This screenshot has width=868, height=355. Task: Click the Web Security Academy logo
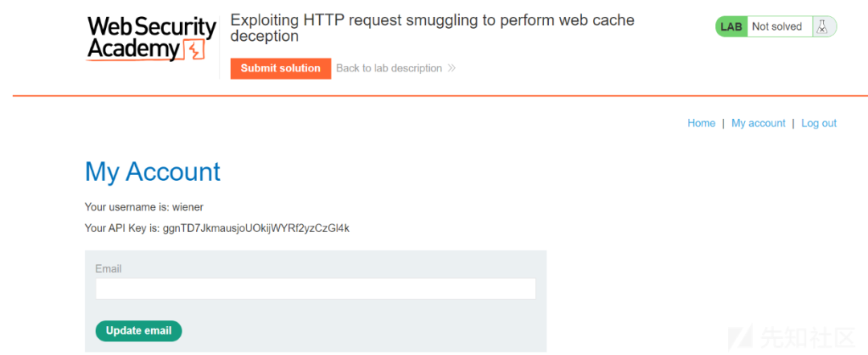pos(151,39)
